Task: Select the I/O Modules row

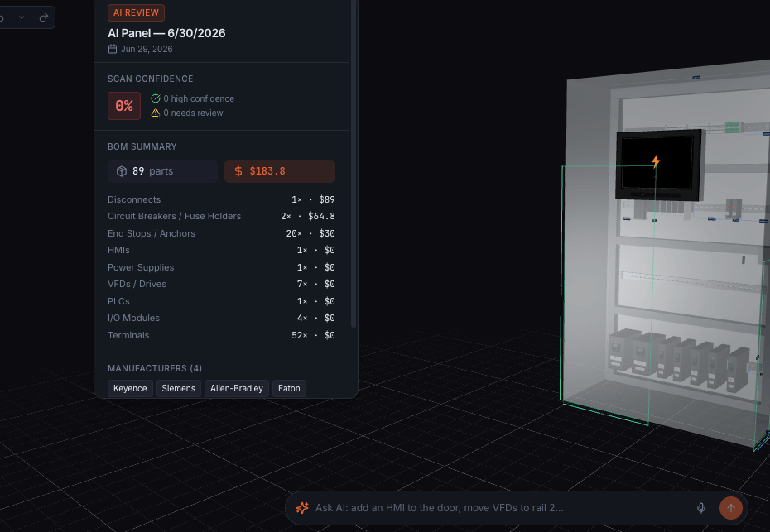Action: 221,318
